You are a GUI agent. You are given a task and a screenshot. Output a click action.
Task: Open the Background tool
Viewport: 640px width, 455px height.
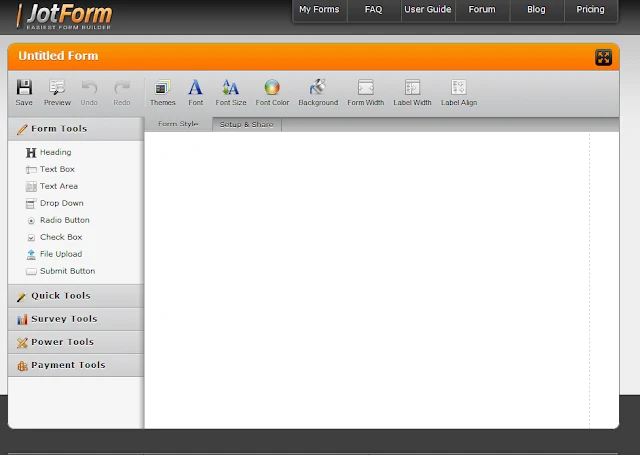[318, 88]
